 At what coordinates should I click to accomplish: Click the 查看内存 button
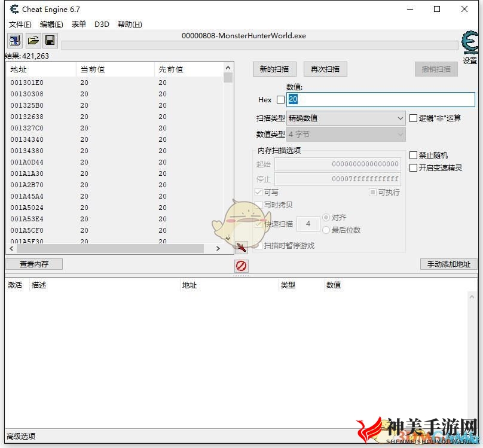tap(34, 264)
